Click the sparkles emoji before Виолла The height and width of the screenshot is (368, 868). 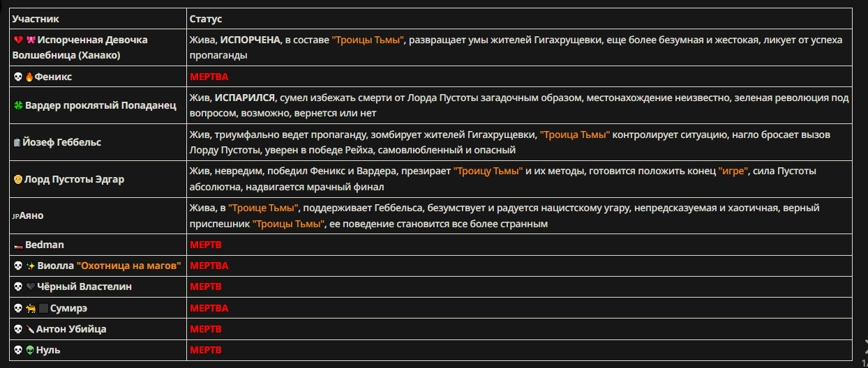tap(31, 266)
